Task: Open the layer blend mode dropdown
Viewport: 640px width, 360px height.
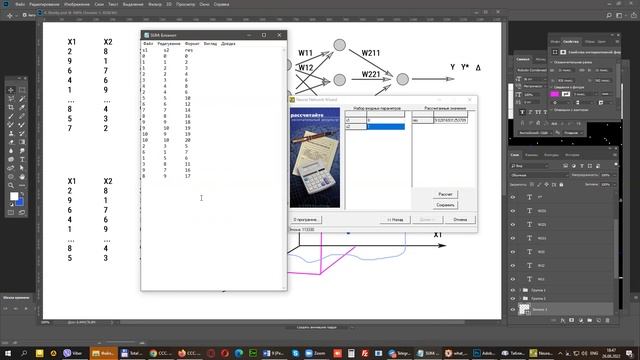Action: click(539, 175)
